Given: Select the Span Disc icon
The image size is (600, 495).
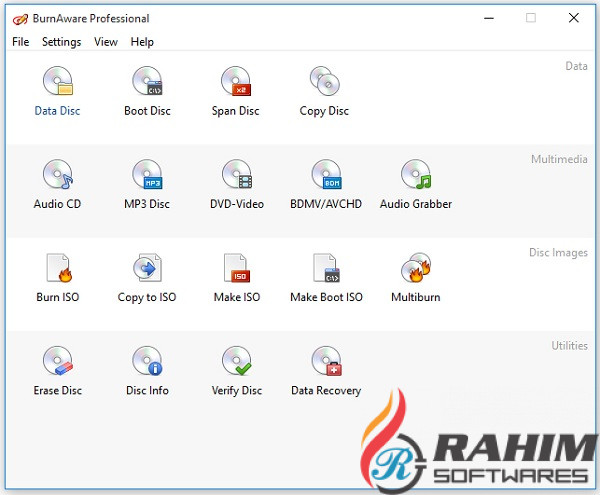Looking at the screenshot, I should pyautogui.click(x=236, y=81).
